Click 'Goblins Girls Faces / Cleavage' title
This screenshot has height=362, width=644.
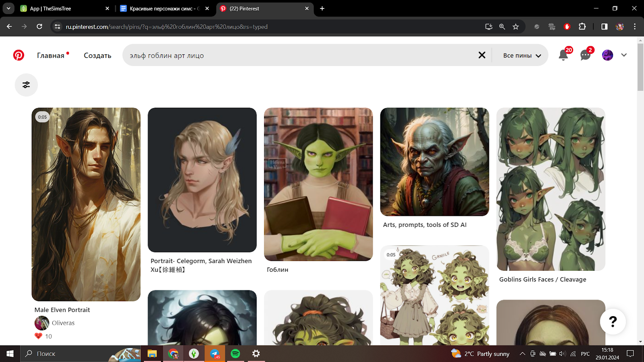[543, 280]
